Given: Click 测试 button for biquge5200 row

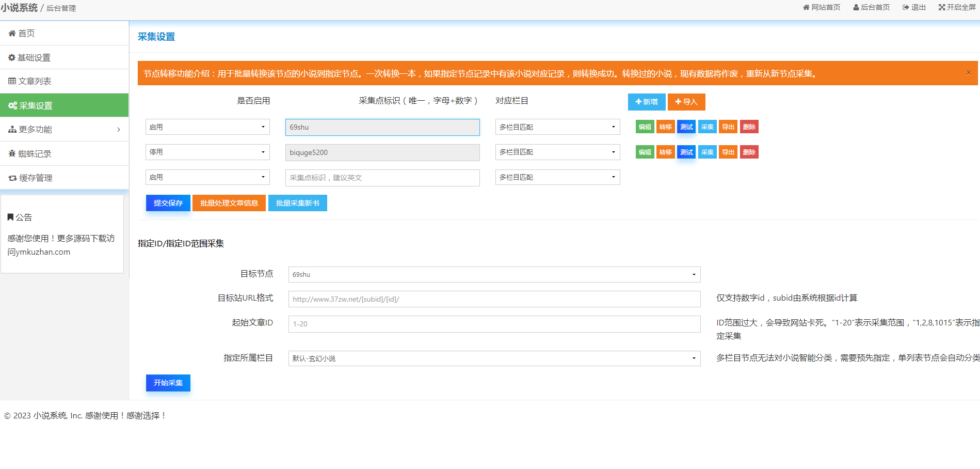Looking at the screenshot, I should 686,152.
